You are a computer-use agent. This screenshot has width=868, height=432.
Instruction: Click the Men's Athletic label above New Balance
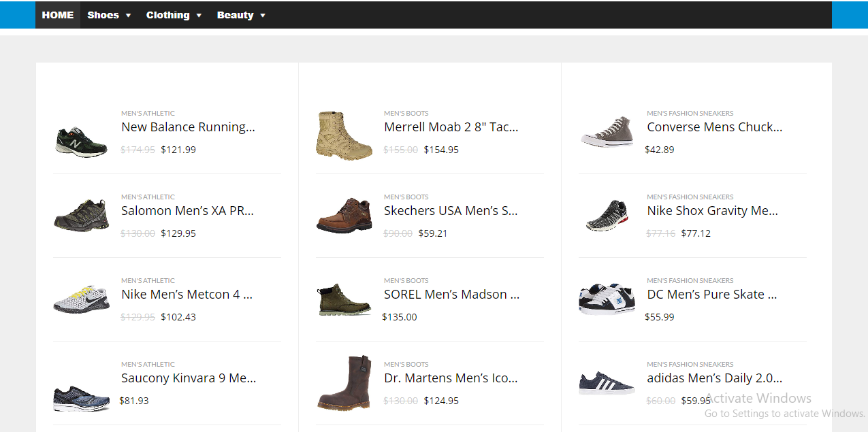(x=148, y=114)
